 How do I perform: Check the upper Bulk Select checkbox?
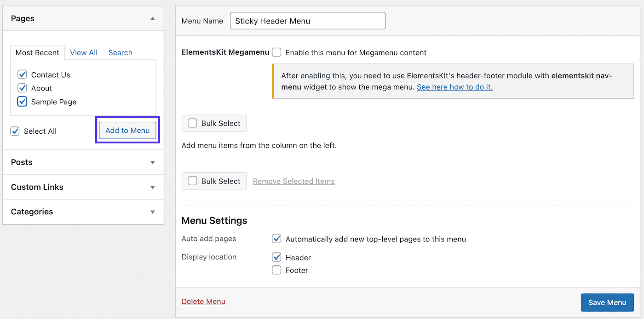[192, 123]
